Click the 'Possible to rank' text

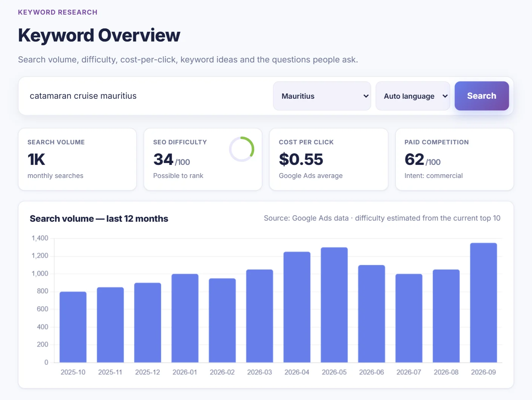tap(178, 176)
